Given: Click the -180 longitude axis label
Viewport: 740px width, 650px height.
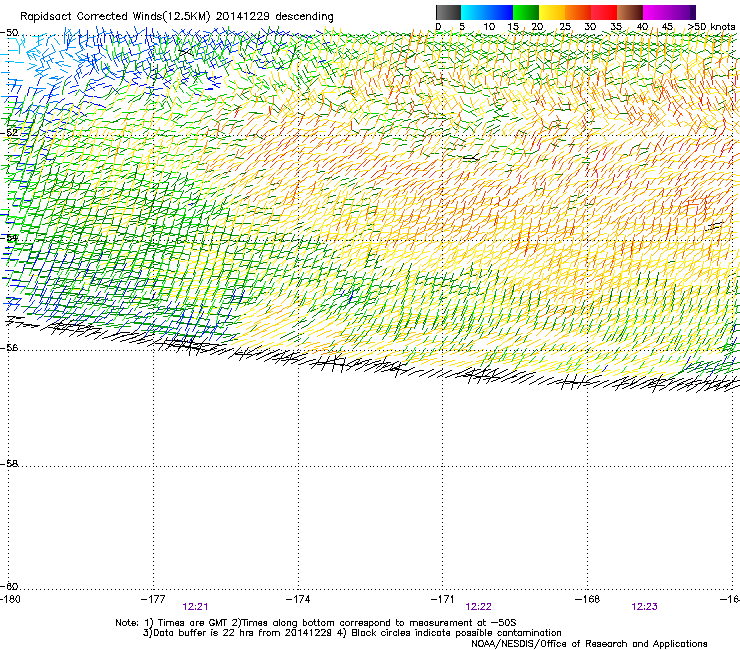Looking at the screenshot, I should pyautogui.click(x=10, y=599).
